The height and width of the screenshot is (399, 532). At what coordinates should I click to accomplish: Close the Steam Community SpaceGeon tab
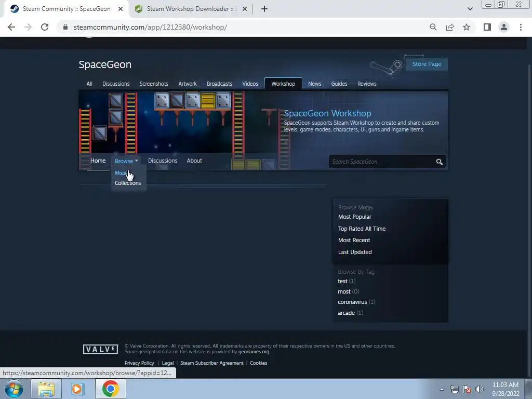click(x=121, y=9)
